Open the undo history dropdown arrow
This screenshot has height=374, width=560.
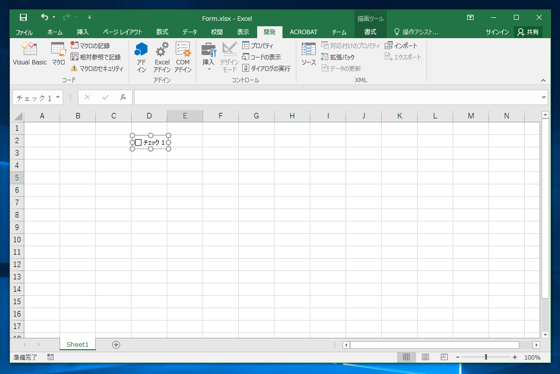(54, 17)
